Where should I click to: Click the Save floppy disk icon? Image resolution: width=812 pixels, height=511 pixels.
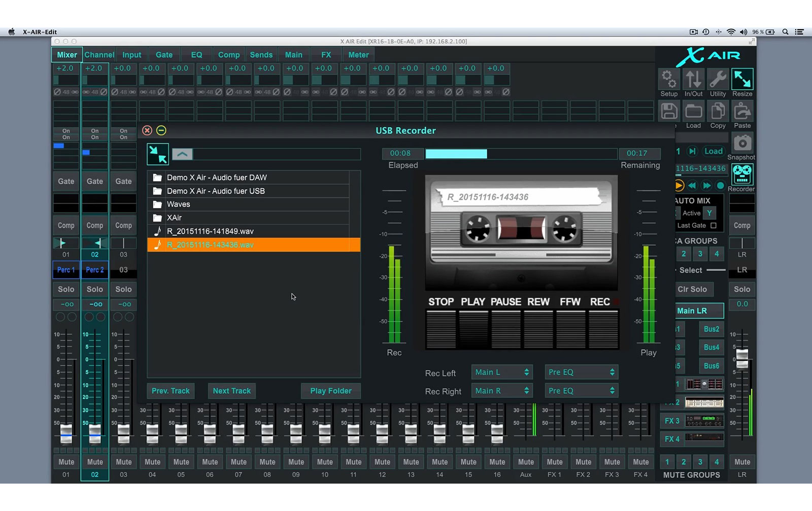pos(669,111)
